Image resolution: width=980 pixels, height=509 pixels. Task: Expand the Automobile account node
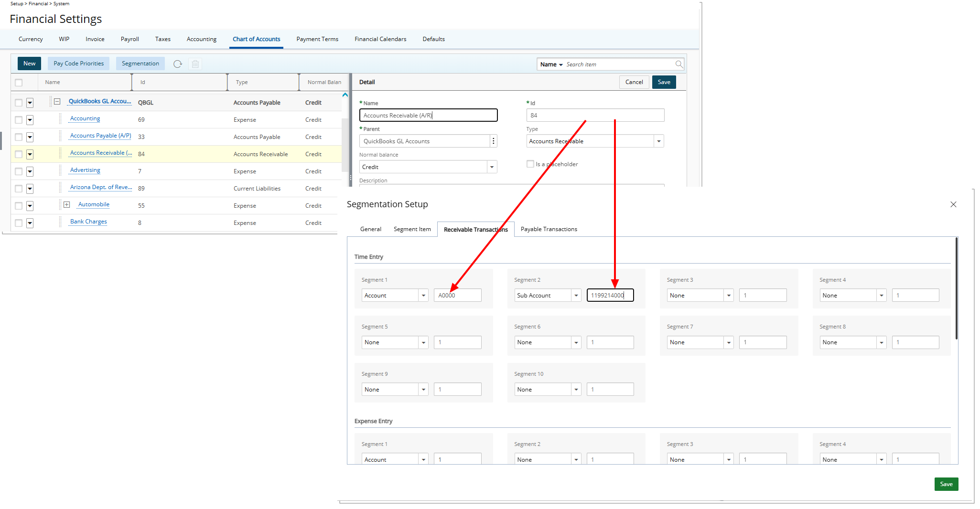pyautogui.click(x=67, y=205)
